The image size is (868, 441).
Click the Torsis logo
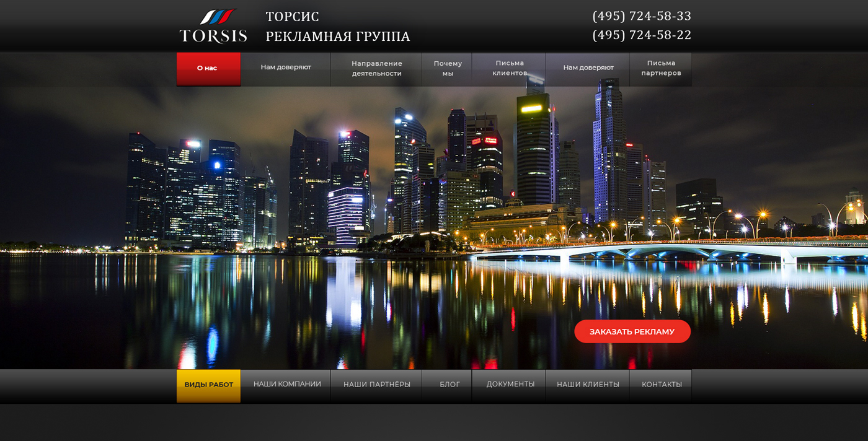click(x=213, y=26)
